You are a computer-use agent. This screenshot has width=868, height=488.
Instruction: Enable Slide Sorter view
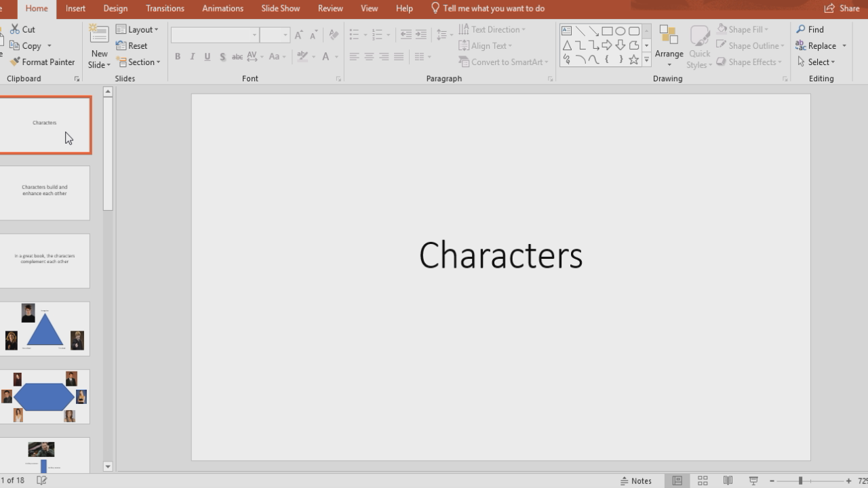coord(703,480)
